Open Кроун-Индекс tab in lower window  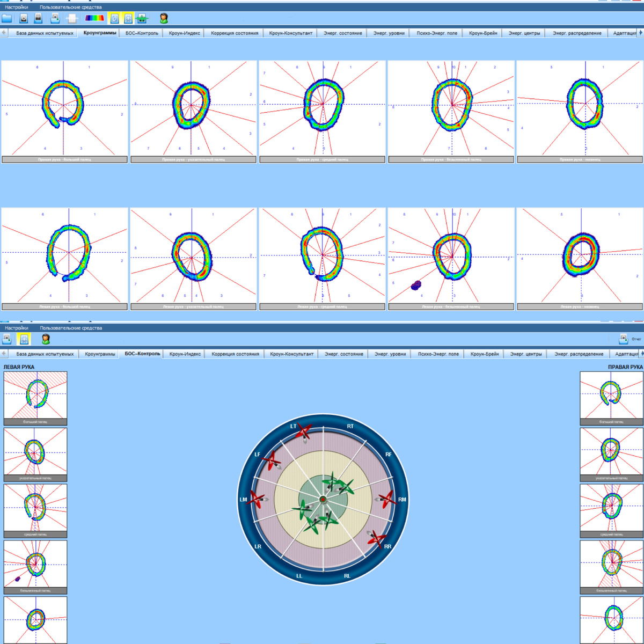click(185, 354)
